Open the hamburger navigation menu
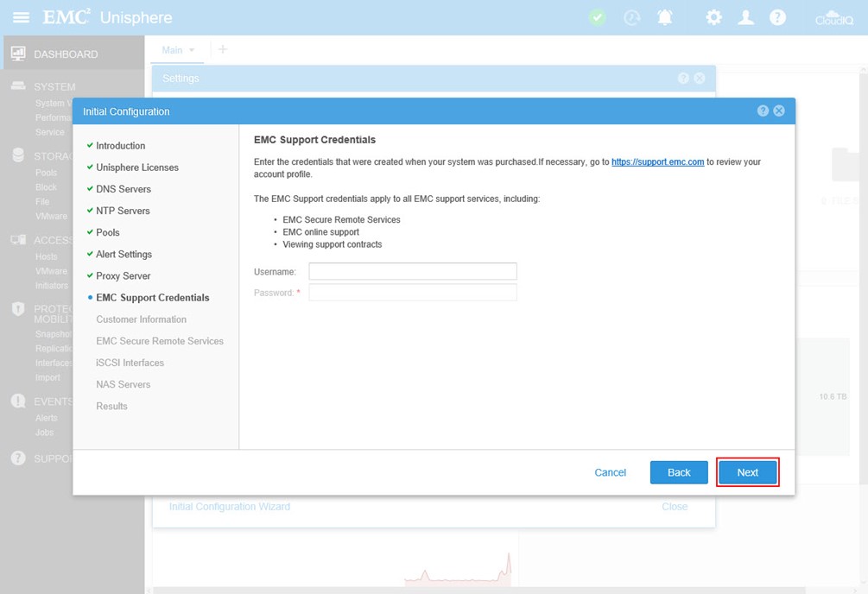 (21, 18)
